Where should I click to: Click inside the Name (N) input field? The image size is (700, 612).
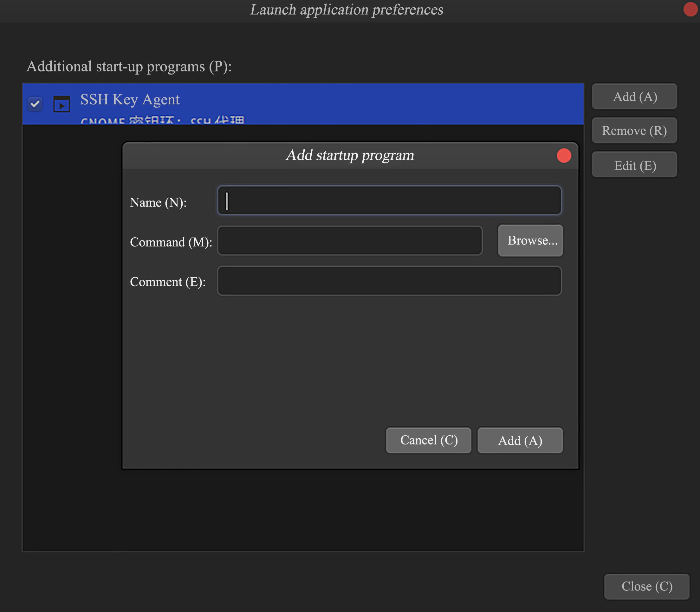point(389,201)
